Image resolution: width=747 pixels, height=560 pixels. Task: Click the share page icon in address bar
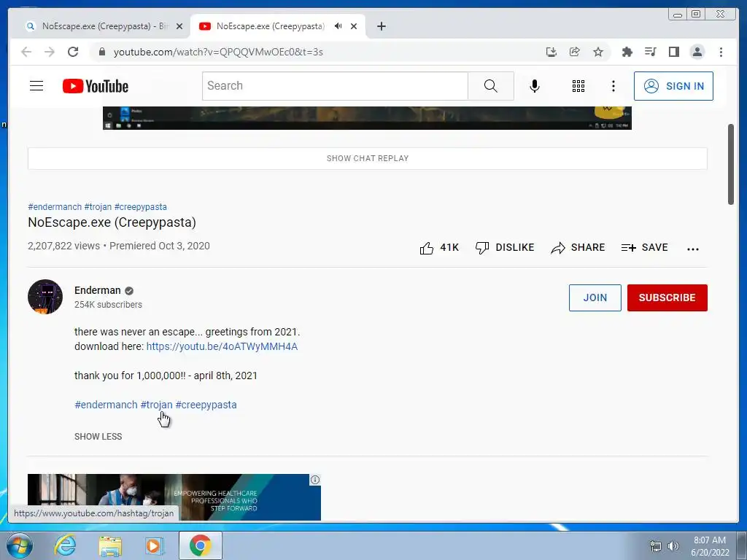pyautogui.click(x=575, y=52)
